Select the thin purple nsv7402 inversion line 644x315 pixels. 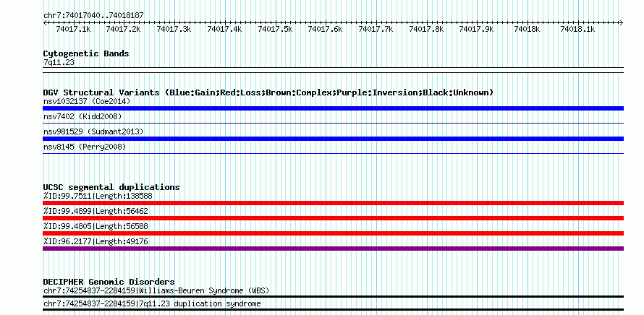pyautogui.click(x=333, y=123)
